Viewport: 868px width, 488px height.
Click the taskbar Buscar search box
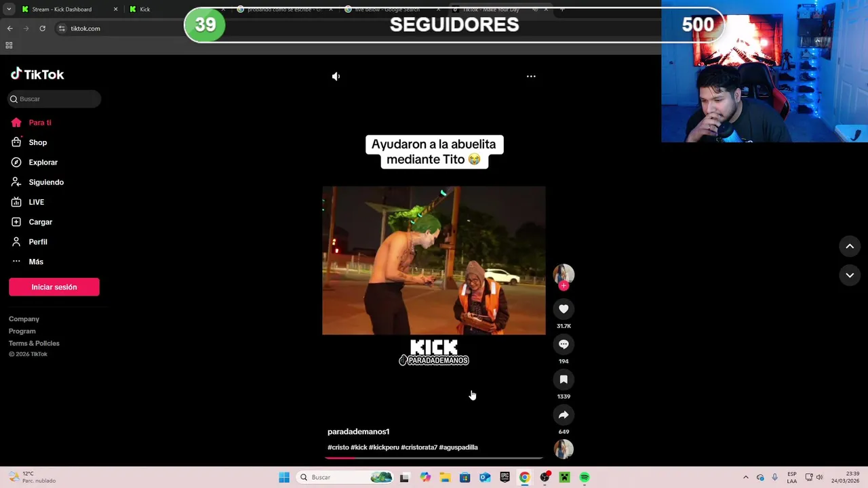(346, 477)
